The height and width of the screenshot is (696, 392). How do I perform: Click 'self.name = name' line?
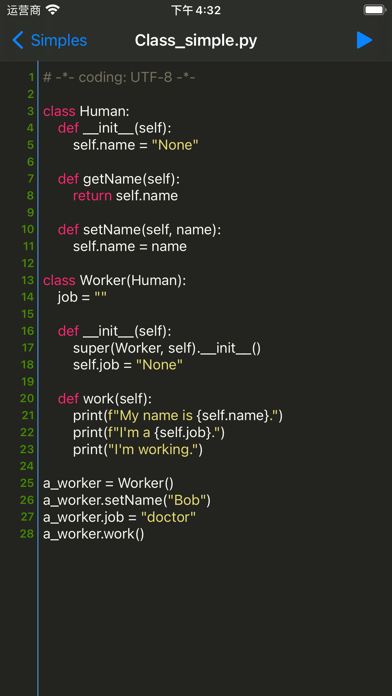(130, 246)
